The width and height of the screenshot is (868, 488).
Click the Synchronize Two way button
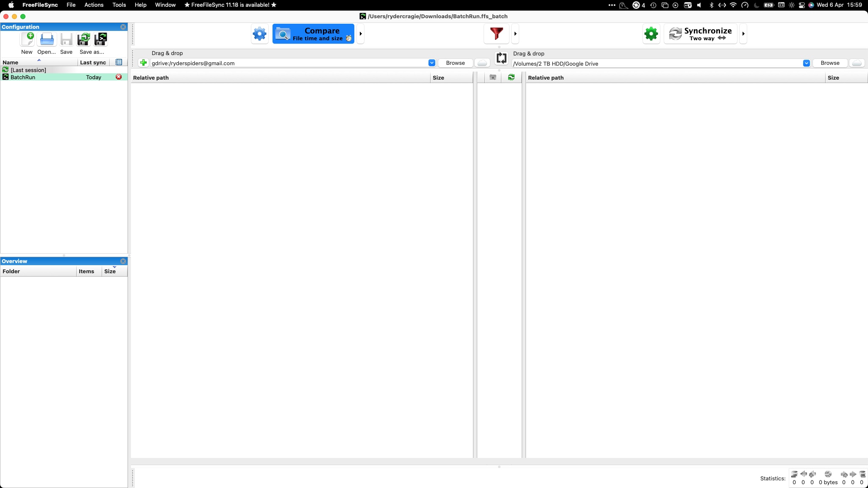coord(701,34)
